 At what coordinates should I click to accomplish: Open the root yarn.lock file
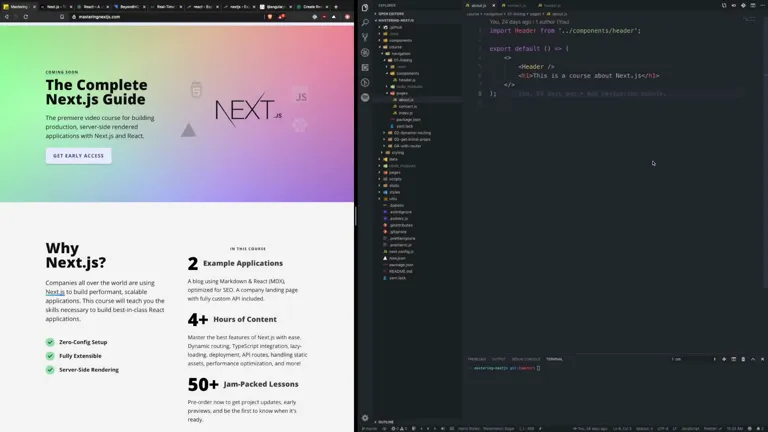pos(397,278)
